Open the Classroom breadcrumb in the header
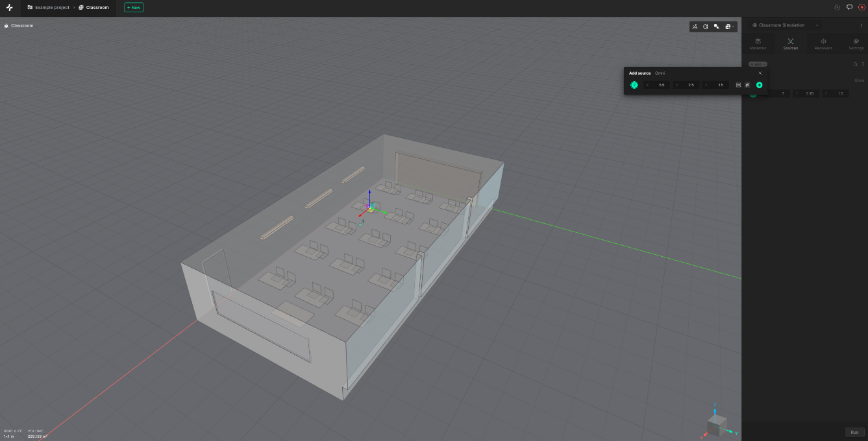Image resolution: width=868 pixels, height=441 pixels. coord(93,8)
